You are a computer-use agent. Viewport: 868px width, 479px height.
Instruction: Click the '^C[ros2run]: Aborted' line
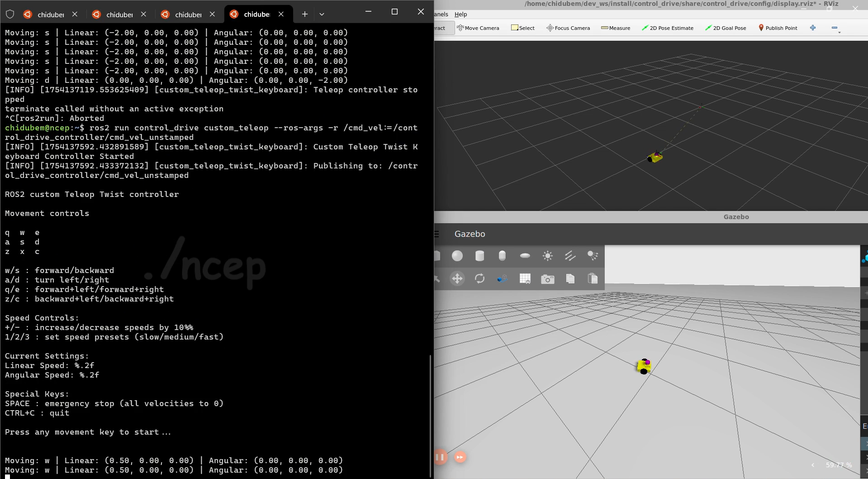[x=54, y=118]
